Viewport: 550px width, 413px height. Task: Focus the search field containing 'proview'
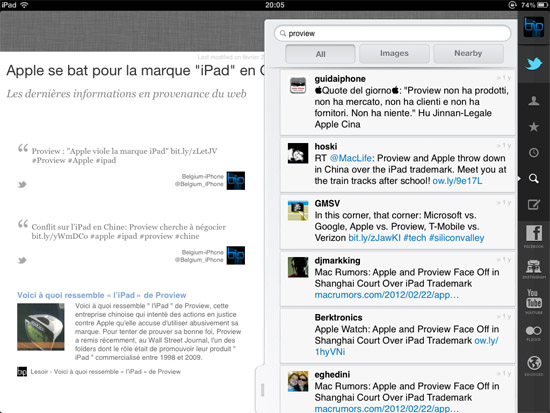click(x=392, y=33)
